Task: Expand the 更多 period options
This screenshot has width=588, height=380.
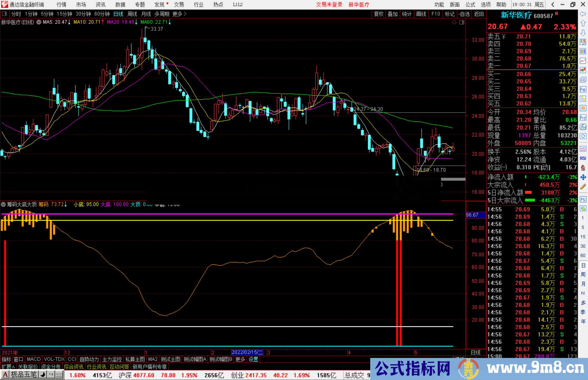Action: (x=179, y=14)
